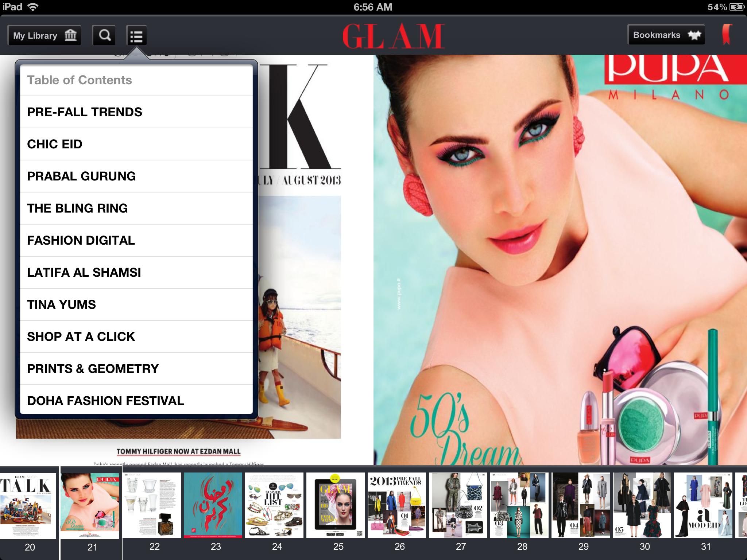Open the search magnifier icon
This screenshot has width=747, height=560.
(x=105, y=35)
